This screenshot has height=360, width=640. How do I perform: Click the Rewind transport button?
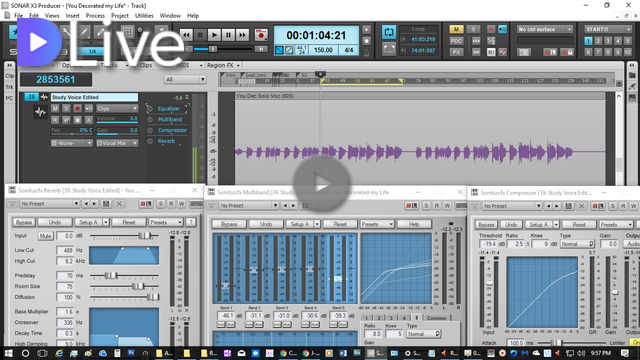[x=186, y=35]
